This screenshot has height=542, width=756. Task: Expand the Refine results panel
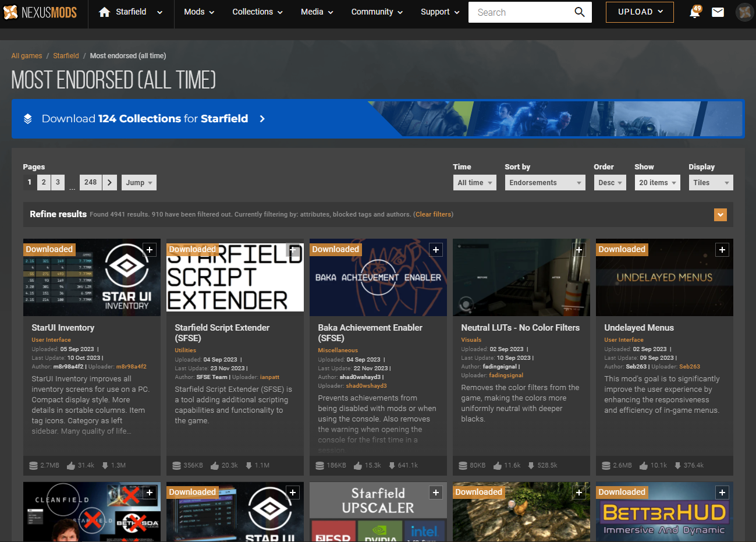click(x=720, y=215)
